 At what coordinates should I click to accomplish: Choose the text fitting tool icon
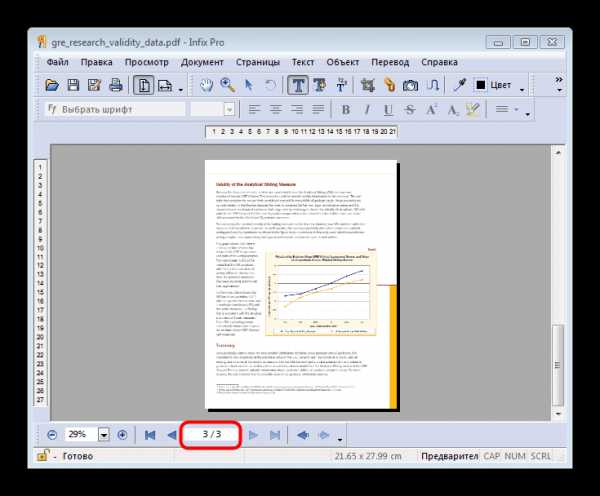coord(341,85)
